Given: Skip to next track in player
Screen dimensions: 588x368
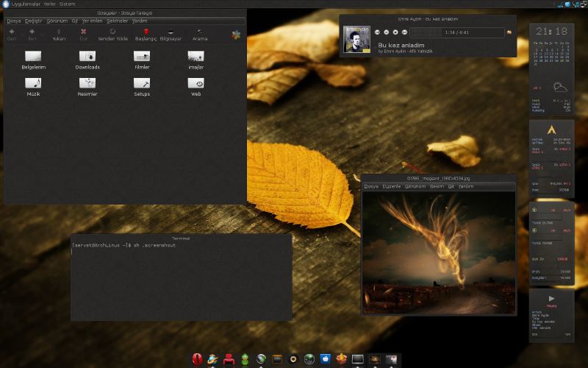Looking at the screenshot, I should coord(404,32).
